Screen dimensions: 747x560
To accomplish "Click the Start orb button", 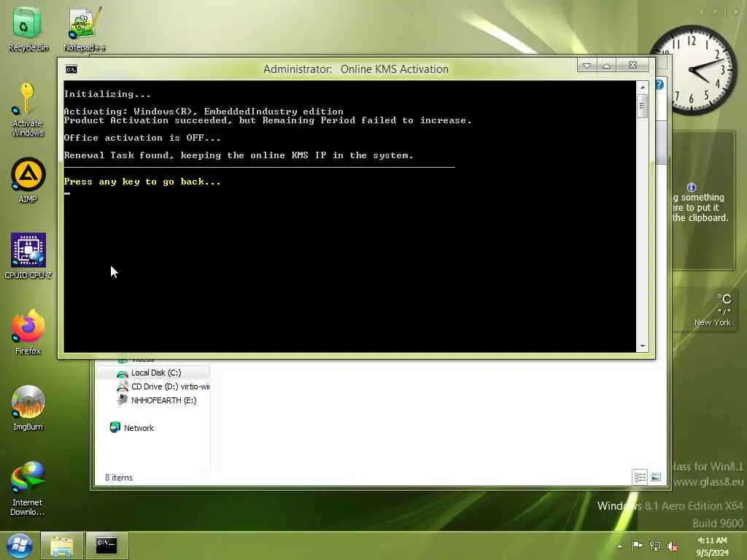I will tap(20, 545).
